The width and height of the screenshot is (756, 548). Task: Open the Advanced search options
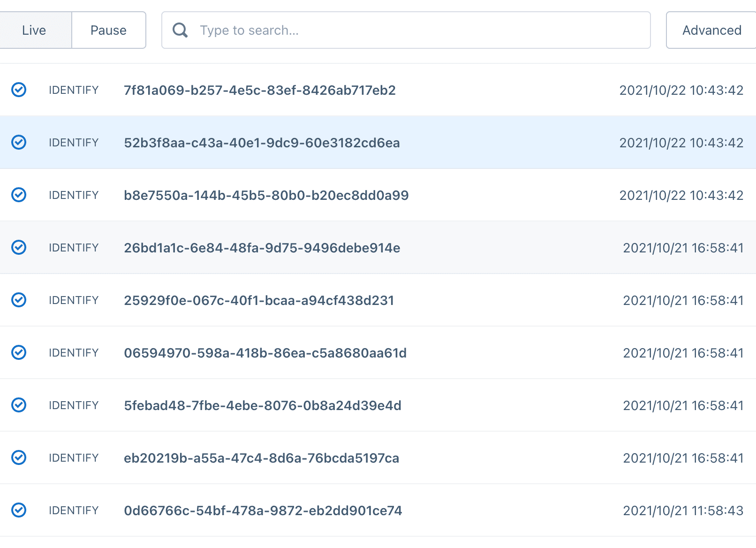point(711,30)
